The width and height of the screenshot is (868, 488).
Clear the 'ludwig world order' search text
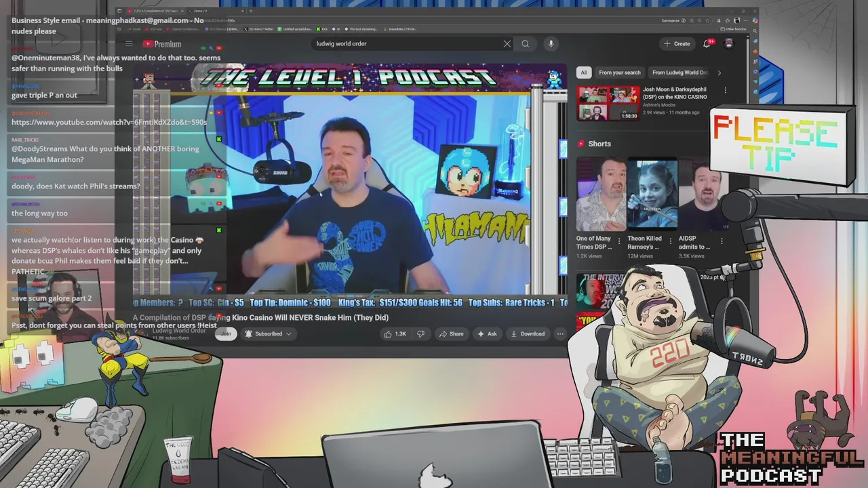pos(507,43)
